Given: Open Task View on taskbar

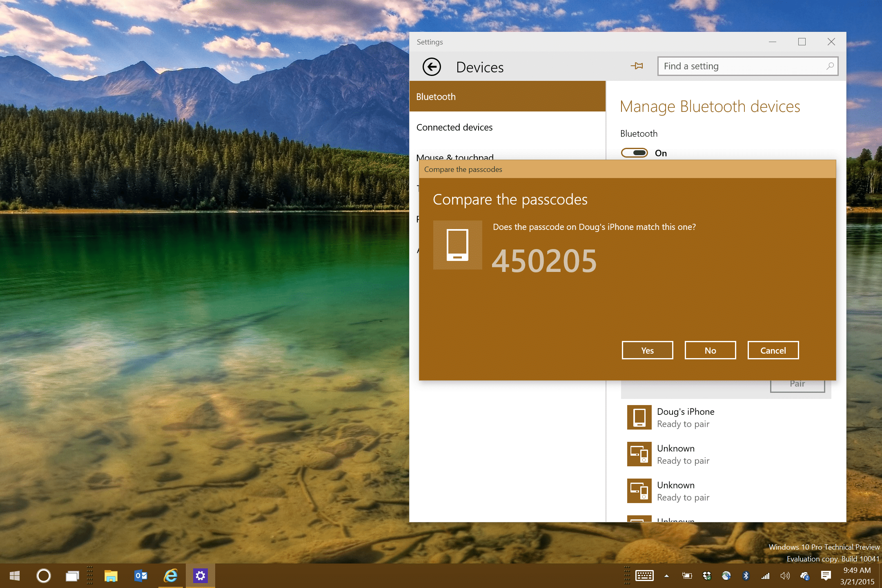Looking at the screenshot, I should click(72, 576).
